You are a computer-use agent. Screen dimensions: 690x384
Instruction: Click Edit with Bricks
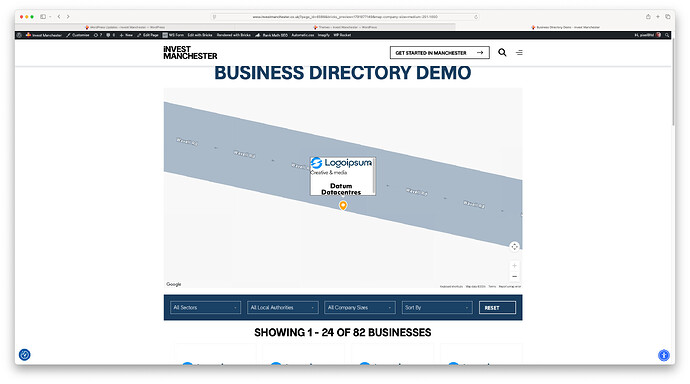click(x=200, y=35)
